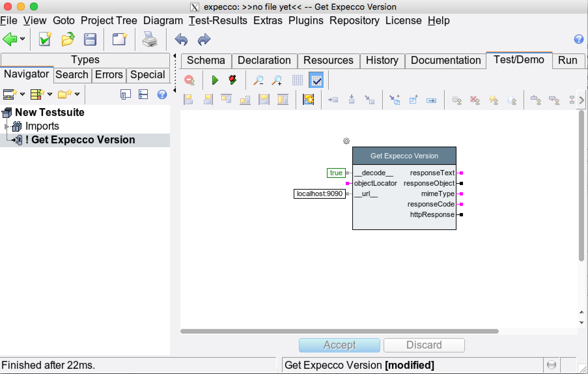This screenshot has width=588, height=374.
Task: Click the zoom out magnifier icon
Action: pos(259,80)
